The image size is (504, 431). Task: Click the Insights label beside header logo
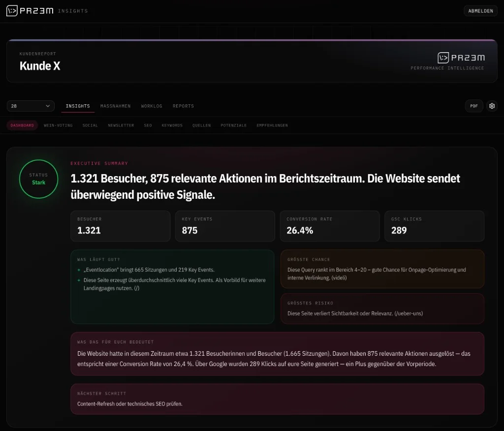[73, 11]
